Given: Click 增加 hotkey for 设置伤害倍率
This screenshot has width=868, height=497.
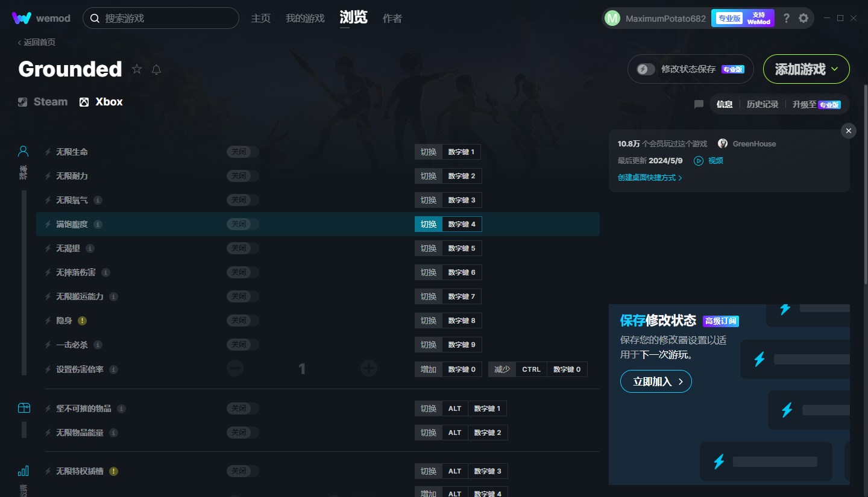Looking at the screenshot, I should tap(429, 369).
